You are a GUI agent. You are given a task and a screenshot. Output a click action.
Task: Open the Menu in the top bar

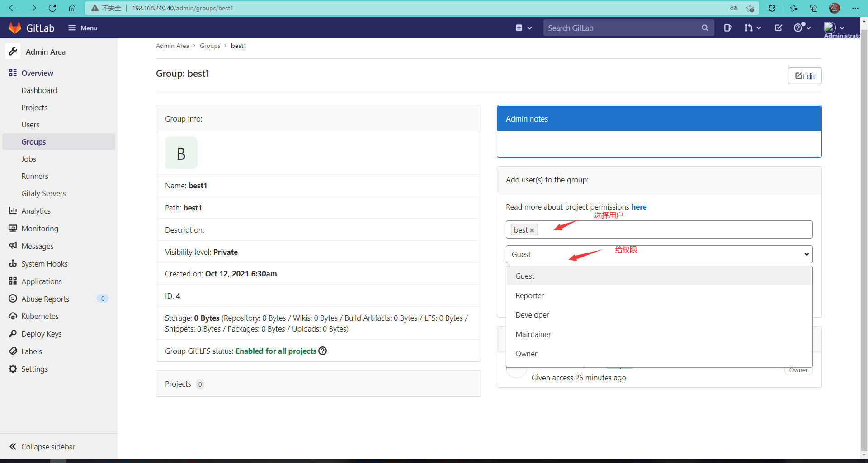(x=83, y=28)
